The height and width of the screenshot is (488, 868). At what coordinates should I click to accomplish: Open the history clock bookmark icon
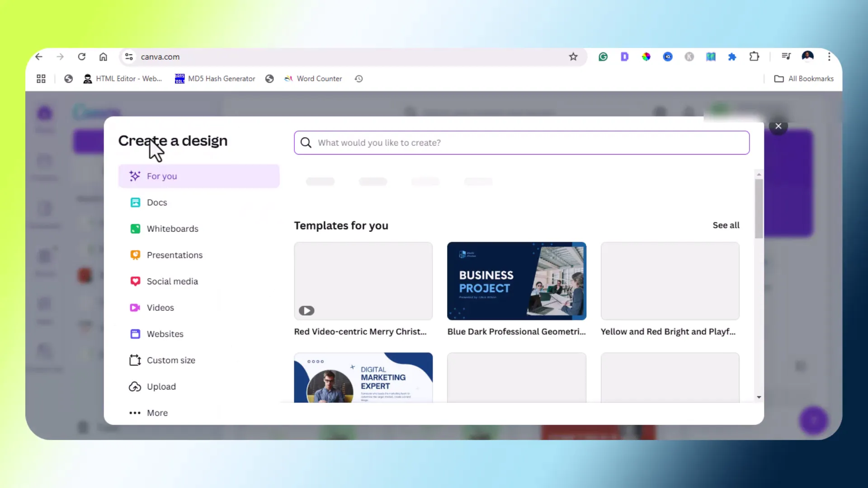tap(359, 79)
